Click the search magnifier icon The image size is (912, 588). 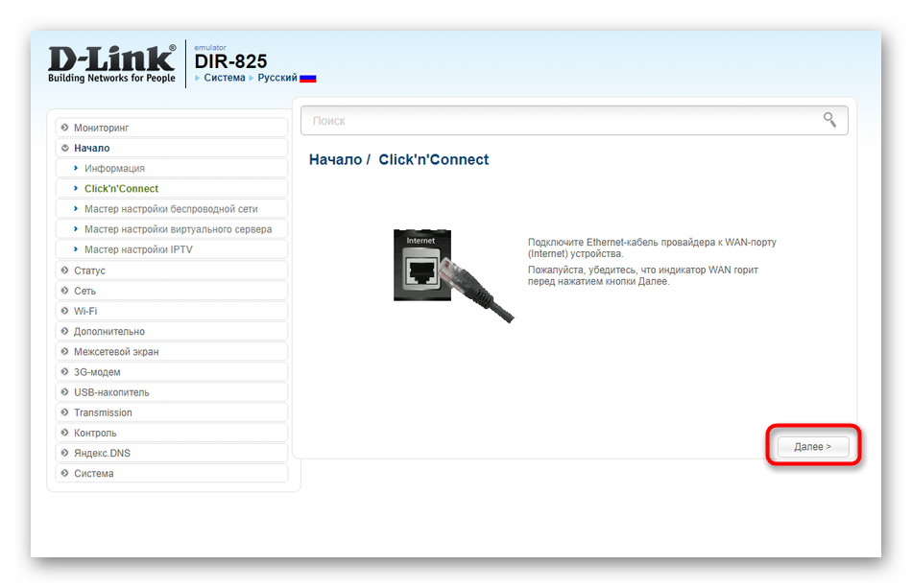tap(829, 120)
